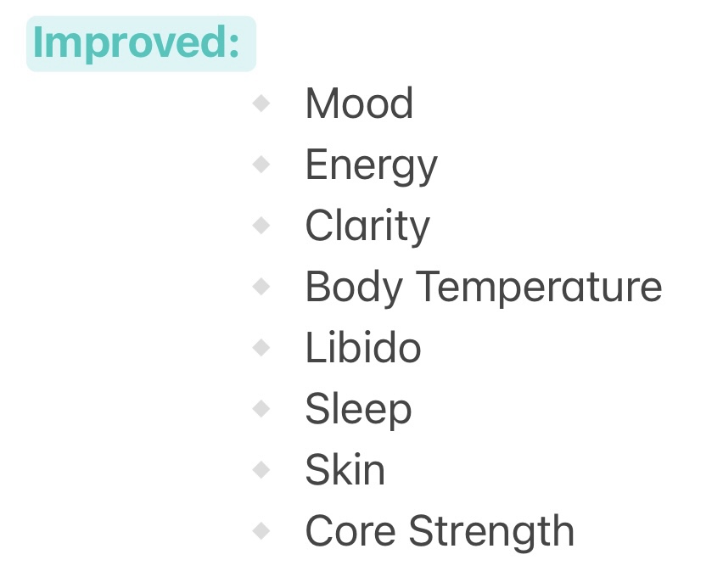
Task: Click the word "Strength"
Action: point(491,532)
